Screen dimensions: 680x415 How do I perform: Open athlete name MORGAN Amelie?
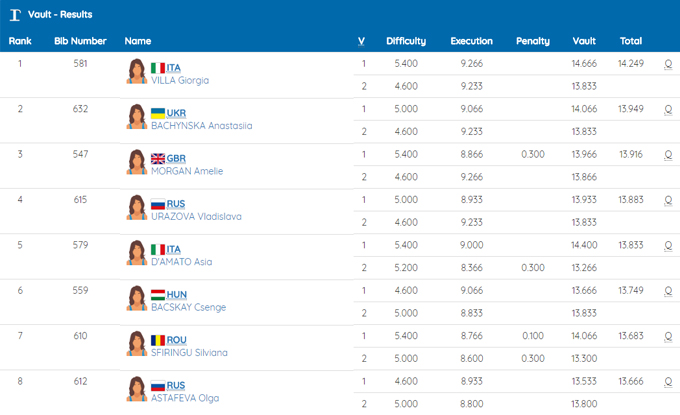186,171
